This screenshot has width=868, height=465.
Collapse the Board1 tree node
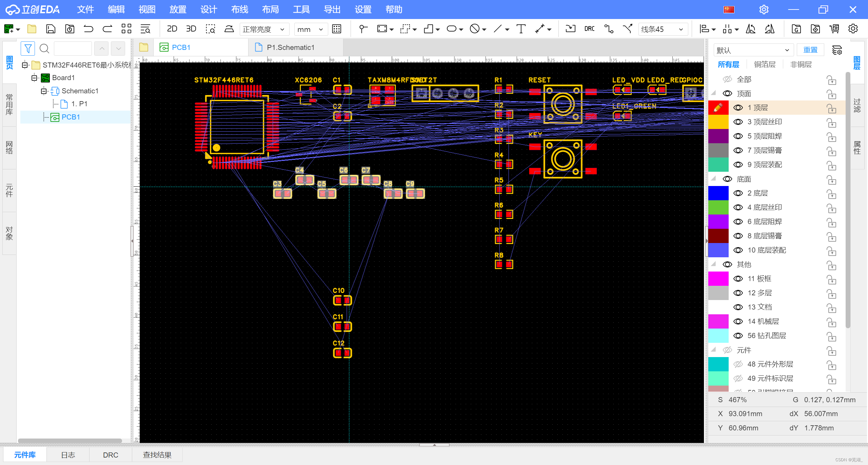34,78
